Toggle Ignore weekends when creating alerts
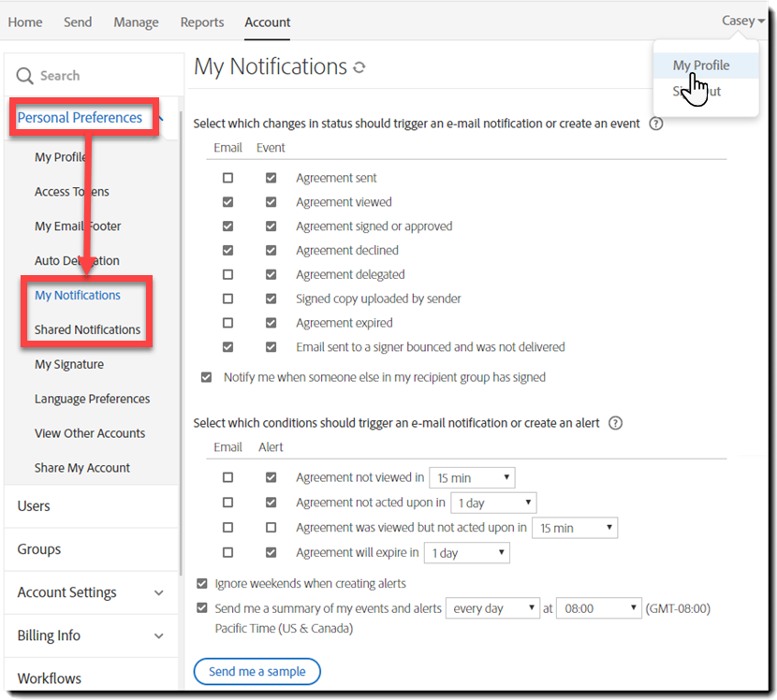 click(202, 584)
